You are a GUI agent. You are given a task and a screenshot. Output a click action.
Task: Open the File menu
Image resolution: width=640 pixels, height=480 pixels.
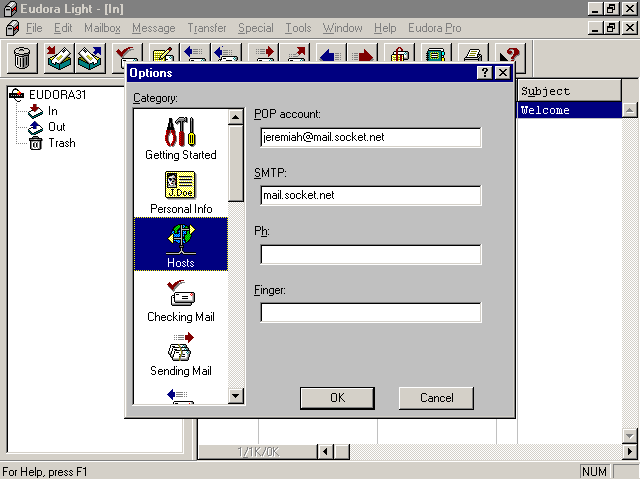(34, 28)
